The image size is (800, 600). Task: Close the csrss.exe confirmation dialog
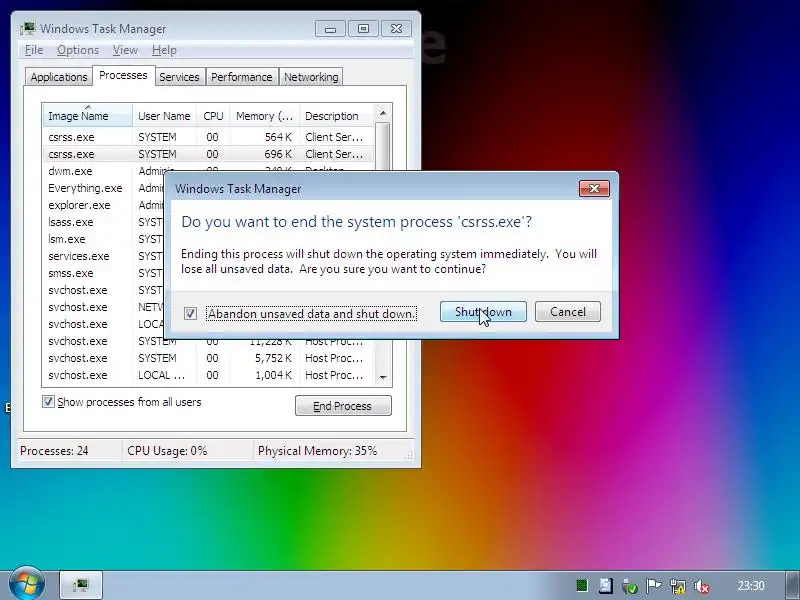click(594, 189)
